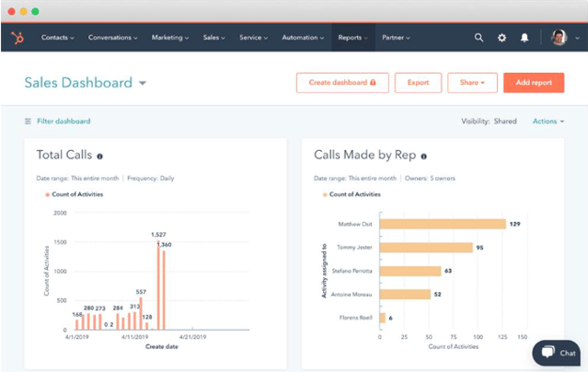Open the Automation menu

(x=303, y=38)
